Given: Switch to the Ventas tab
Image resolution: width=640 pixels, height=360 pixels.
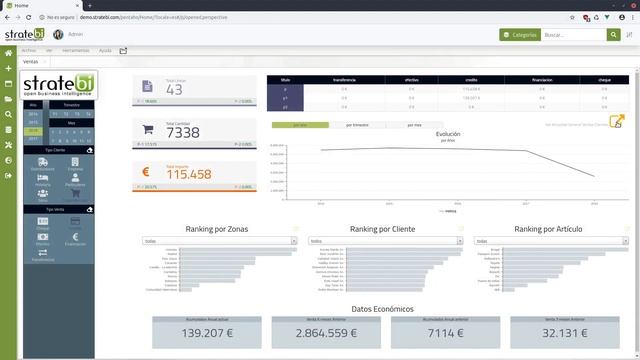Looking at the screenshot, I should tap(30, 62).
